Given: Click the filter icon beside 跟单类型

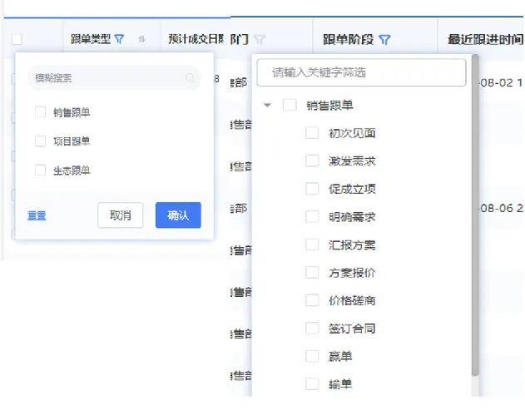Looking at the screenshot, I should [x=120, y=39].
